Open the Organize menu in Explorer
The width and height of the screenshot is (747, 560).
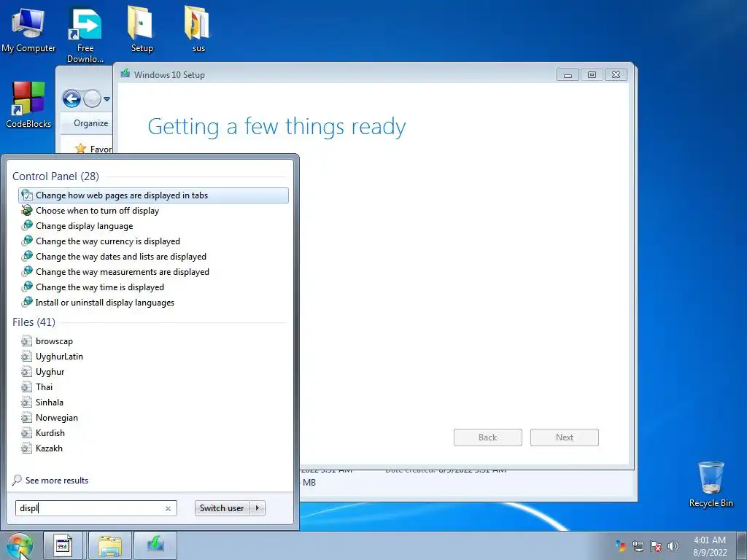90,123
